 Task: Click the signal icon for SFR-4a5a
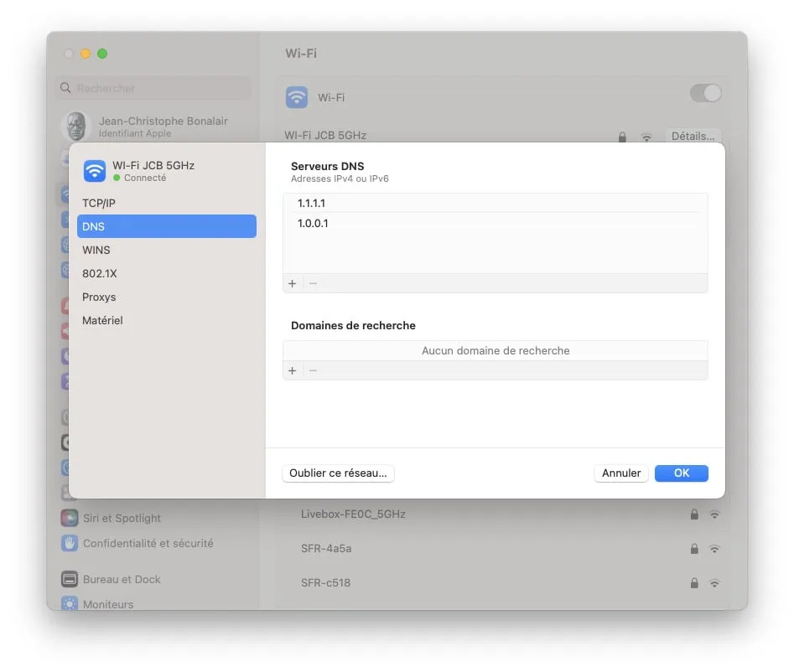714,549
